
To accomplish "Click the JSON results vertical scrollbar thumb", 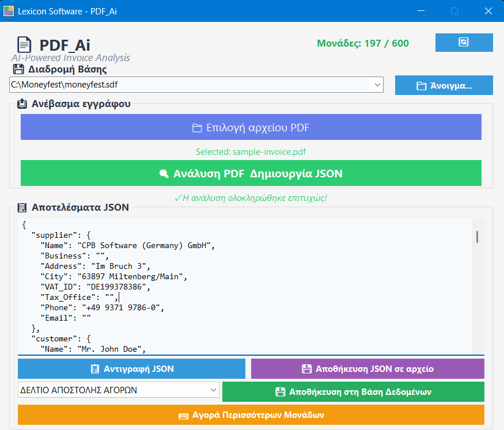I will click(x=478, y=237).
